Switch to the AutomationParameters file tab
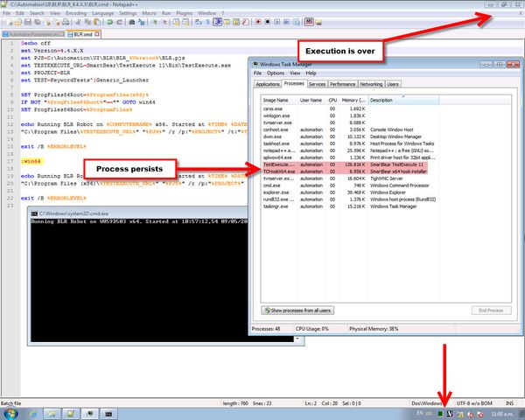This screenshot has width=525, height=420. point(31,33)
